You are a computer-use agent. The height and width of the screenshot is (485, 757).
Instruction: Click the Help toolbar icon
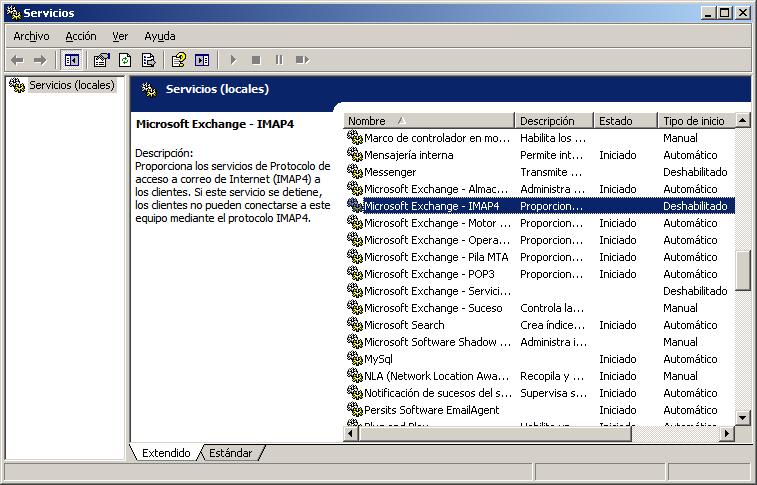178,60
